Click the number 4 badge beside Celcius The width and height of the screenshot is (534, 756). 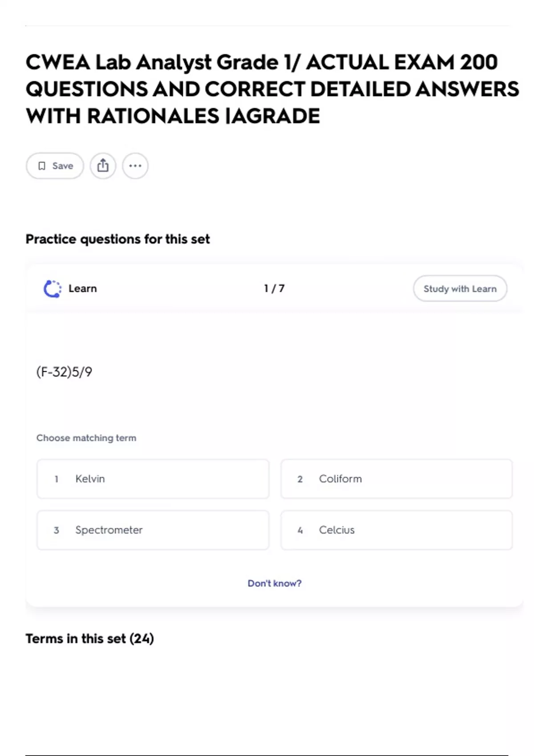[x=300, y=530]
